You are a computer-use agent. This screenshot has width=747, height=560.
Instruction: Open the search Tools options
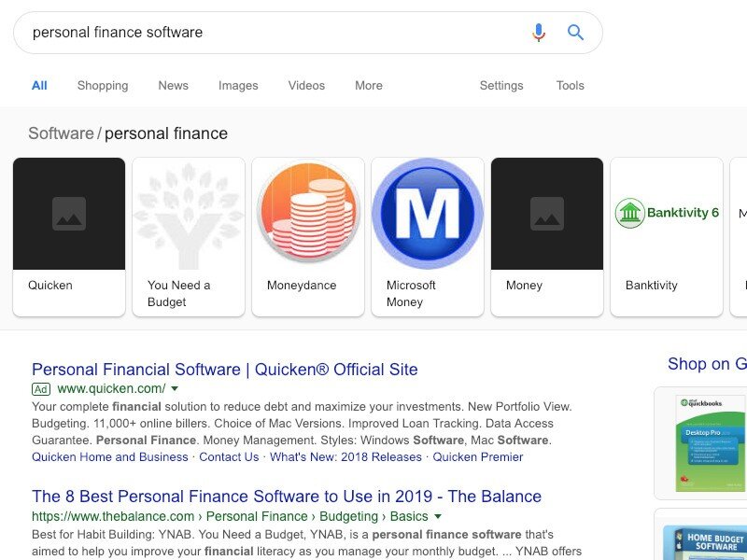[570, 86]
